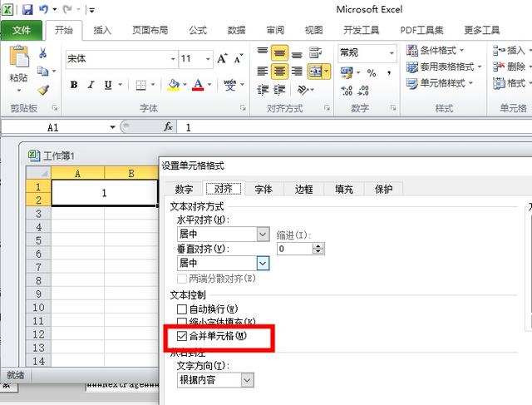Click the Increase Font Size icon
Image resolution: width=532 pixels, height=405 pixels.
[x=224, y=59]
